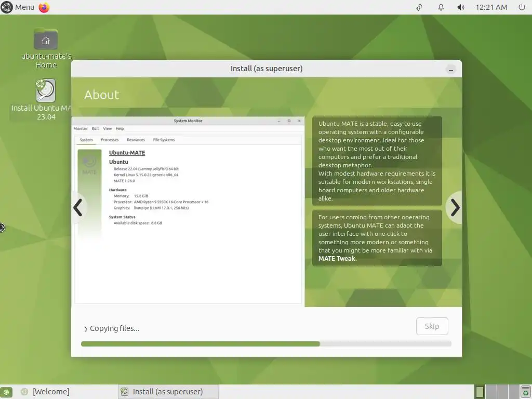This screenshot has width=532, height=399.
Task: Open the network connection indicator
Action: coord(419,7)
